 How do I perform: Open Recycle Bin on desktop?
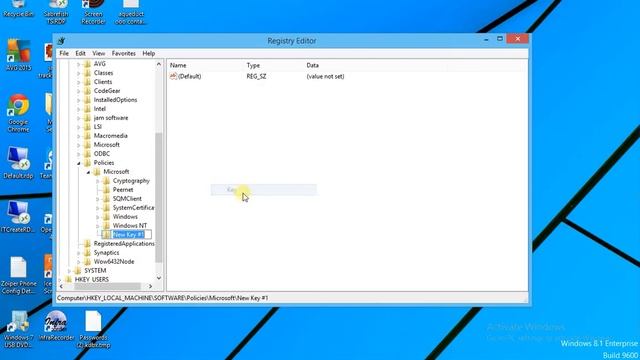[18, 9]
